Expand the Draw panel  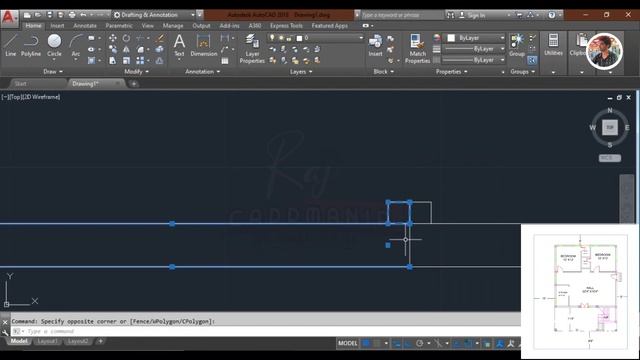click(53, 71)
